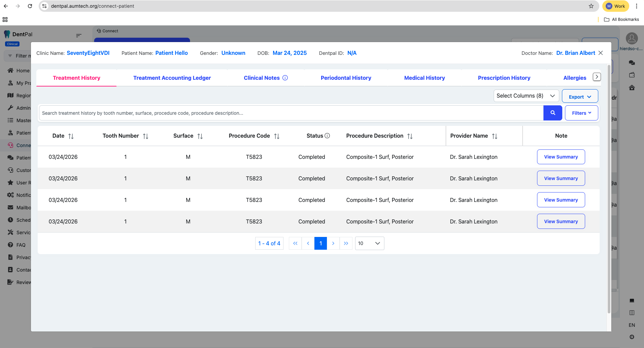The width and height of the screenshot is (644, 348).
Task: Close the patient details dialog
Action: click(x=601, y=53)
